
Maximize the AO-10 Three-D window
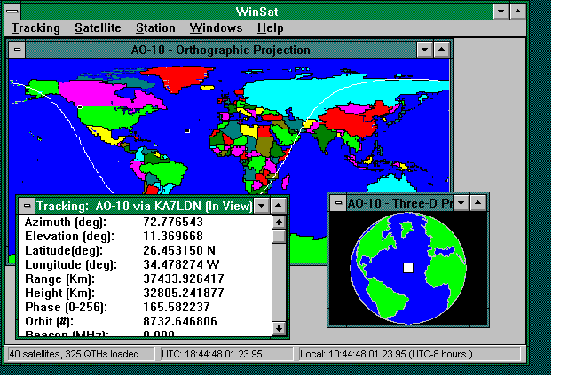478,203
